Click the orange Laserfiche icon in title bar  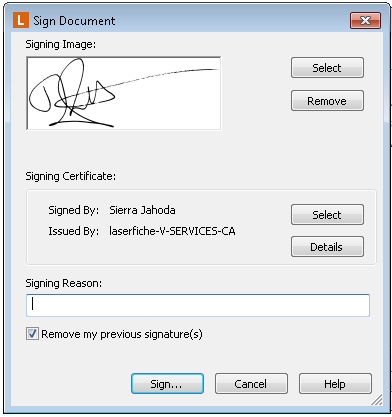pyautogui.click(x=21, y=20)
